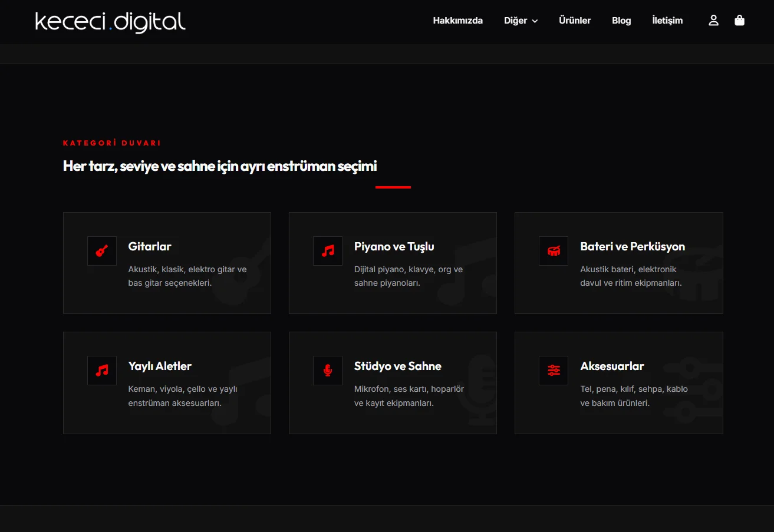Open the Bateri ve Perküsyon category title
Image resolution: width=774 pixels, height=532 pixels.
pos(633,246)
